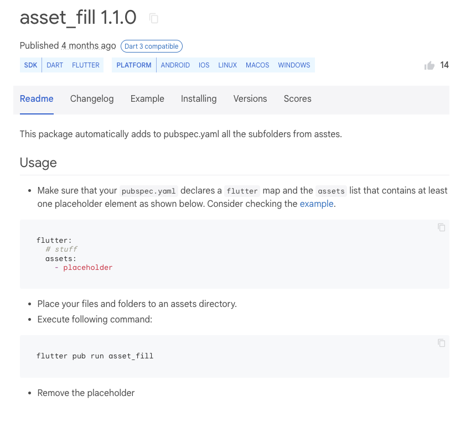Copy the flutter pub run command

click(441, 343)
